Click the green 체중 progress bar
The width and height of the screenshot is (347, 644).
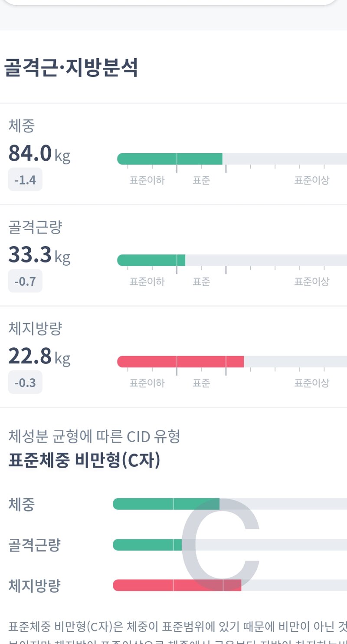tap(170, 159)
